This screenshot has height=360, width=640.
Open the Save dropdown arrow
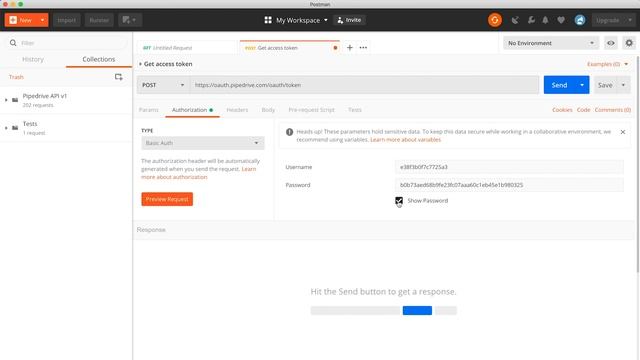(623, 85)
